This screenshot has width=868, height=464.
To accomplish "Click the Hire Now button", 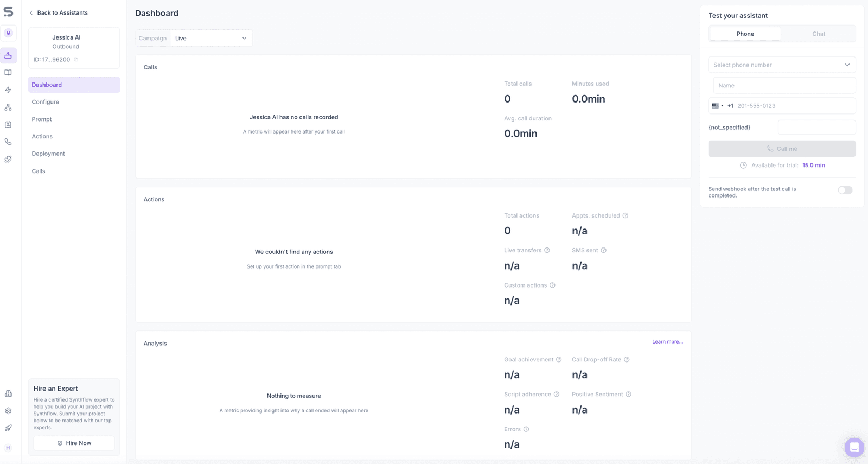I will (74, 443).
